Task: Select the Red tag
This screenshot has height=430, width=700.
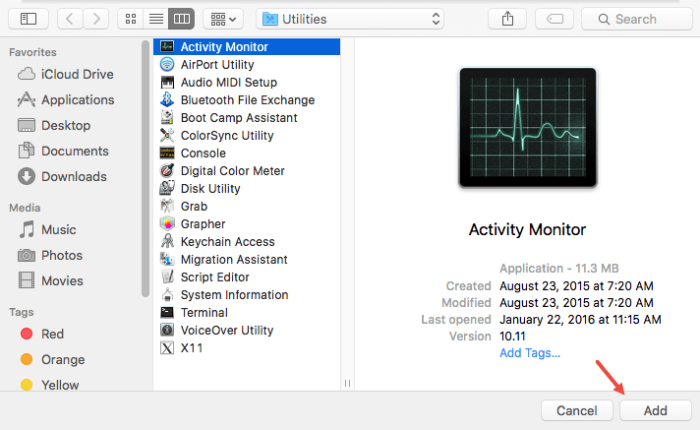Action: 42,334
